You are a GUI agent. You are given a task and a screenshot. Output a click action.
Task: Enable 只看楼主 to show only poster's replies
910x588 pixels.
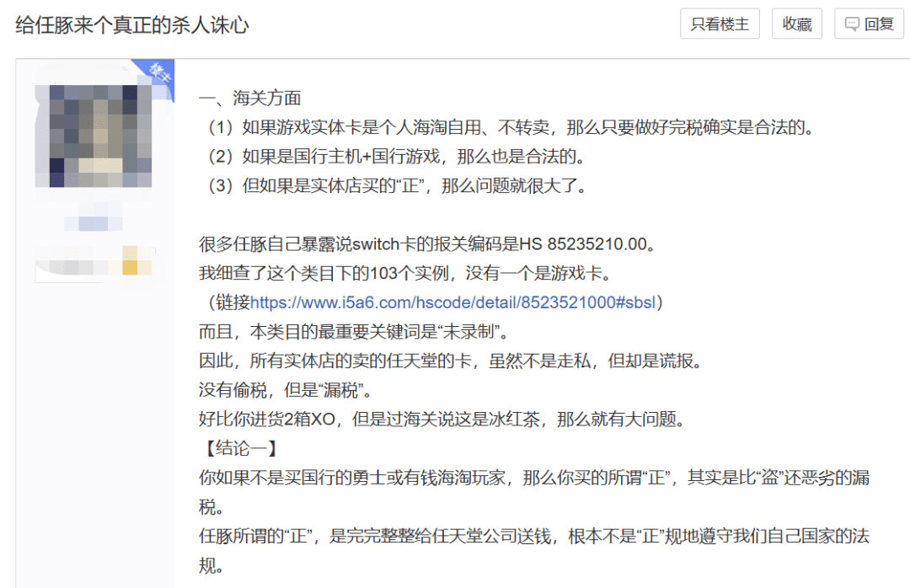tap(720, 23)
